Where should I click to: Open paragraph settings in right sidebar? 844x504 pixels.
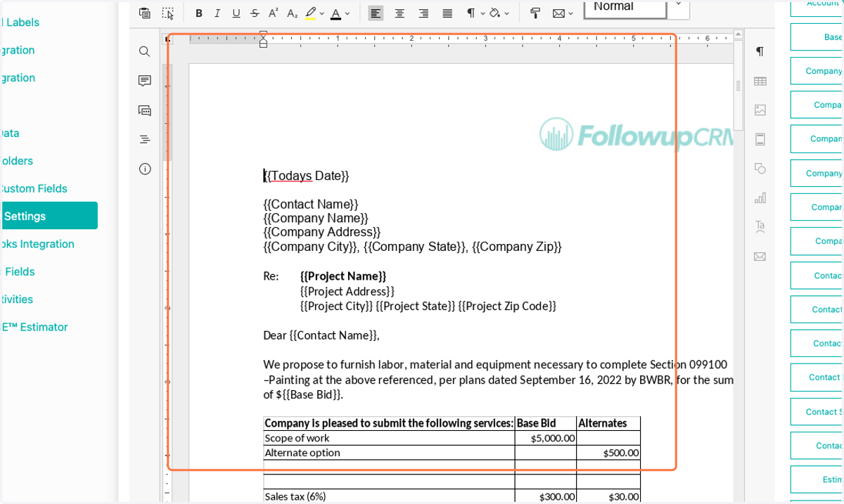pyautogui.click(x=760, y=51)
